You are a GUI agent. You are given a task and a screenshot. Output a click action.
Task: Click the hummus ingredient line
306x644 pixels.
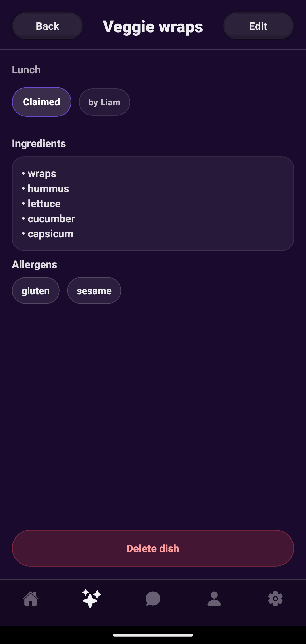pos(48,188)
